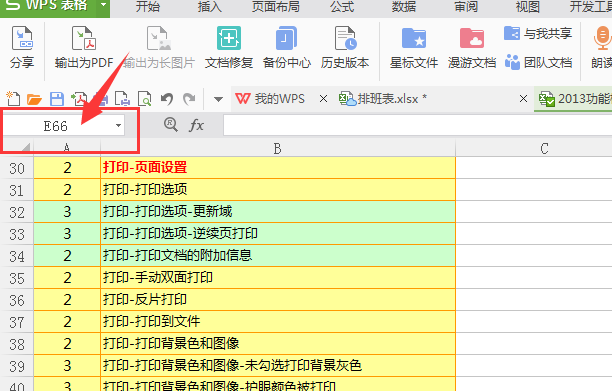This screenshot has height=391, width=612.
Task: Select column B header
Action: 278,148
